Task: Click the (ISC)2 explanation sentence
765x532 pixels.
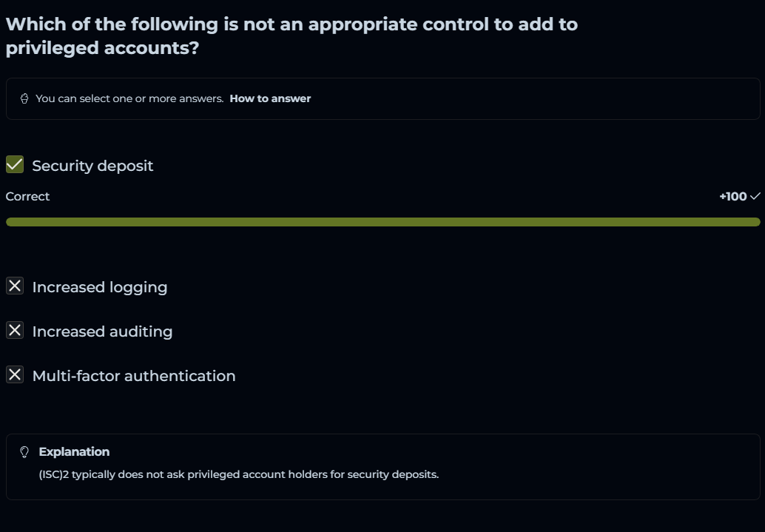Action: point(239,474)
